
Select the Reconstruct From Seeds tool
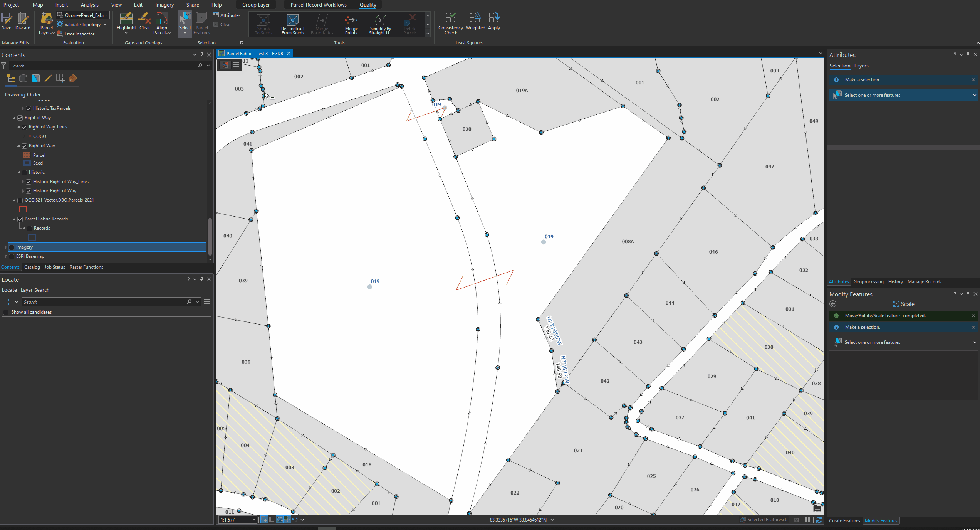coord(292,24)
